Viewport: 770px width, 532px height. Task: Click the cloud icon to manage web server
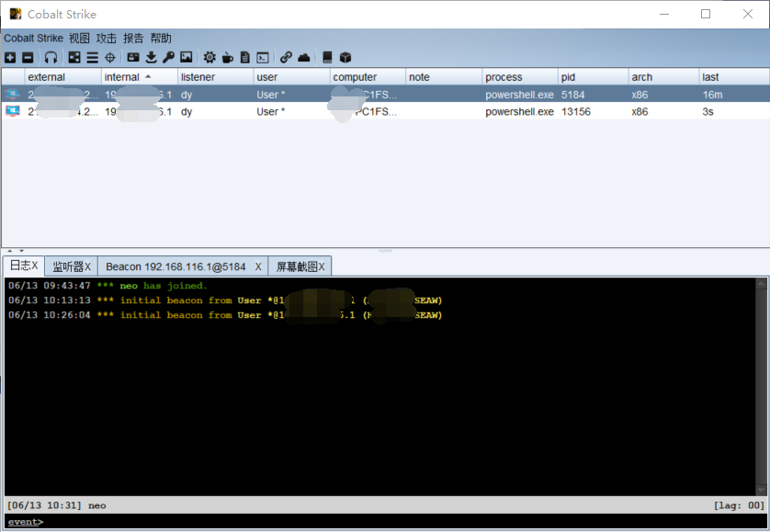[x=304, y=58]
